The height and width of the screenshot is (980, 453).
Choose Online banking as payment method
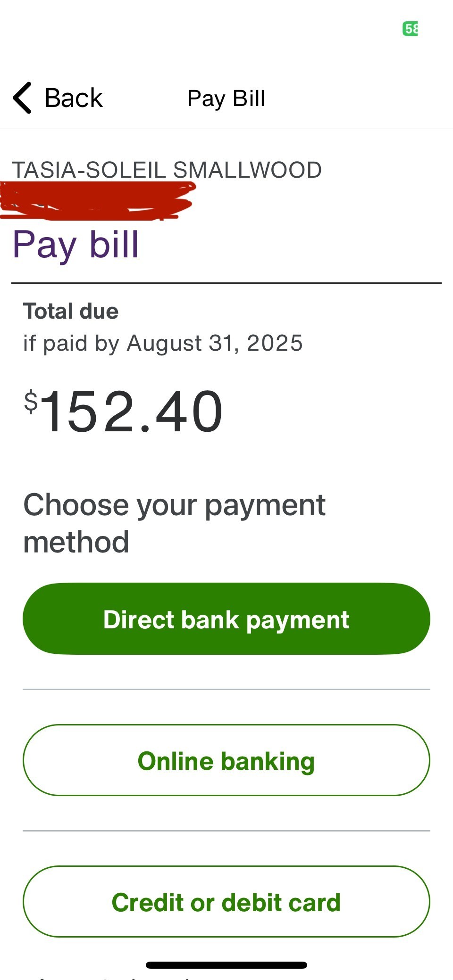(226, 760)
